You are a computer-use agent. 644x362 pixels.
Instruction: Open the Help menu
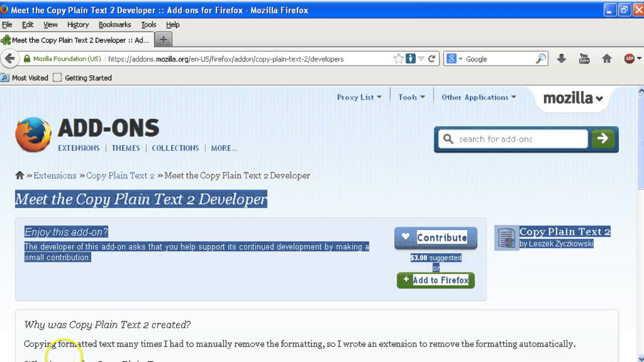coord(173,24)
